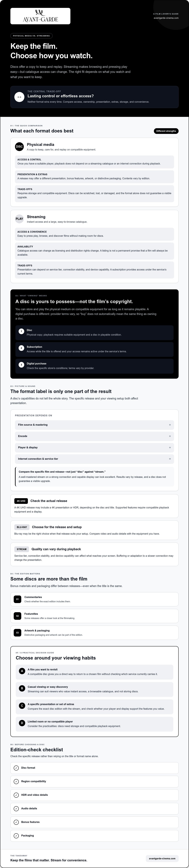189x868 pixels.
Task: Toggle the Region compatibility check mark
Action: coord(16,781)
